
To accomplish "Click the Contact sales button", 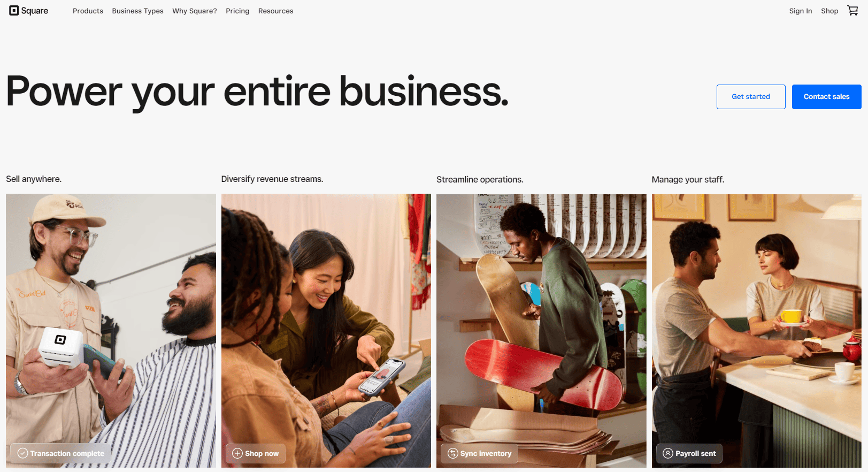I will tap(826, 97).
